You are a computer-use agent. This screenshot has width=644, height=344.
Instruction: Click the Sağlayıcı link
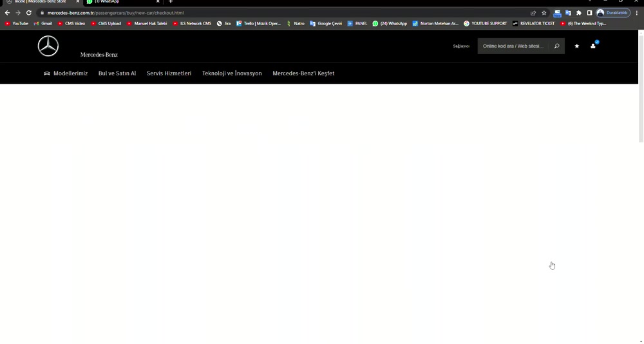[461, 46]
